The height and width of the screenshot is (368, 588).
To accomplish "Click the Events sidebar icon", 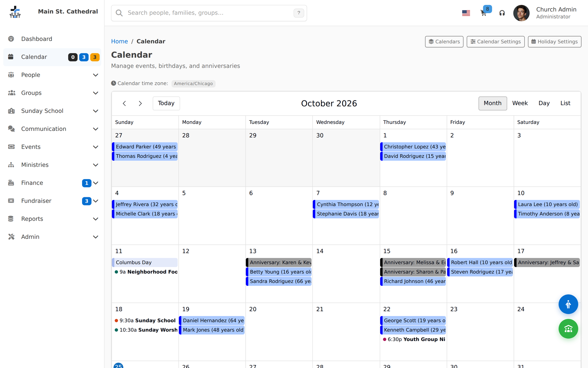I will point(11,147).
